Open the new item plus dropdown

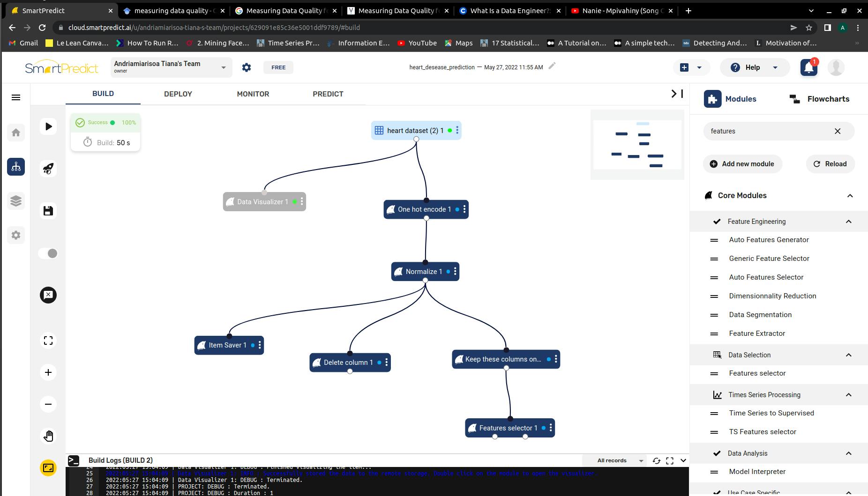(x=691, y=67)
